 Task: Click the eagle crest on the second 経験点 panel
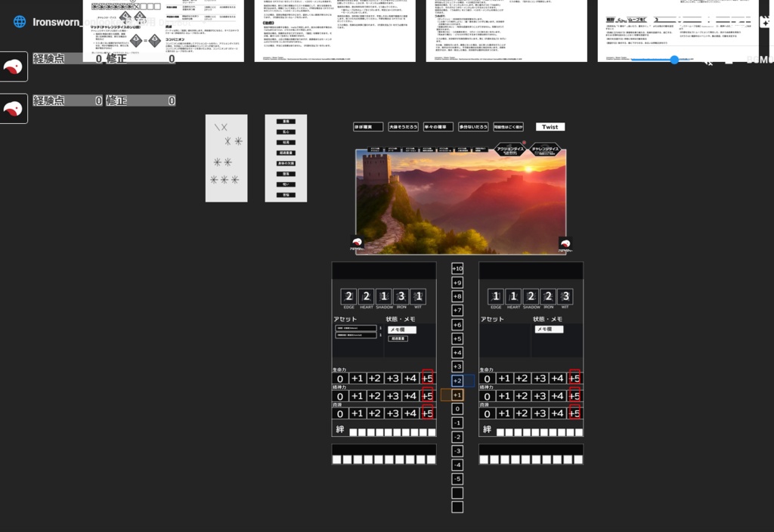click(x=14, y=107)
